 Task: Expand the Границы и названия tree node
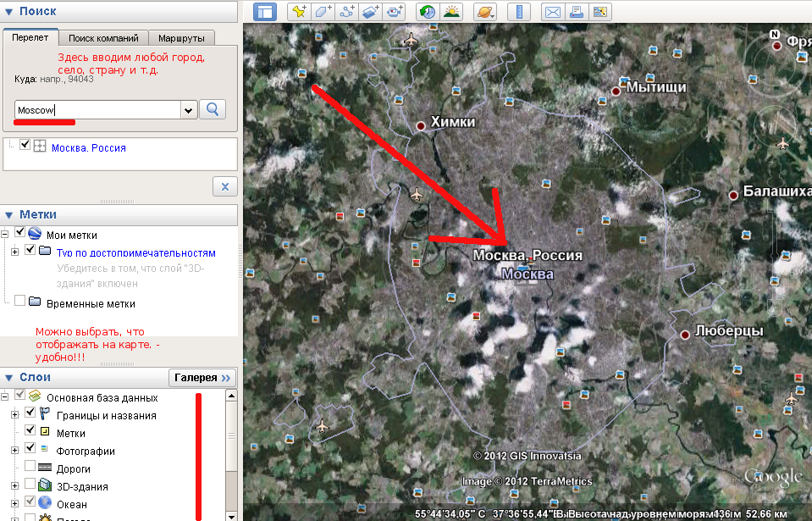tap(14, 415)
